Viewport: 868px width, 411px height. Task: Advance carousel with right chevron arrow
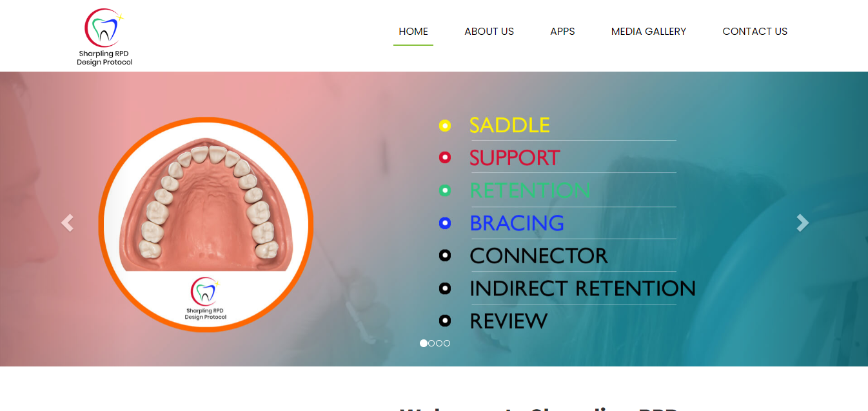(x=802, y=223)
